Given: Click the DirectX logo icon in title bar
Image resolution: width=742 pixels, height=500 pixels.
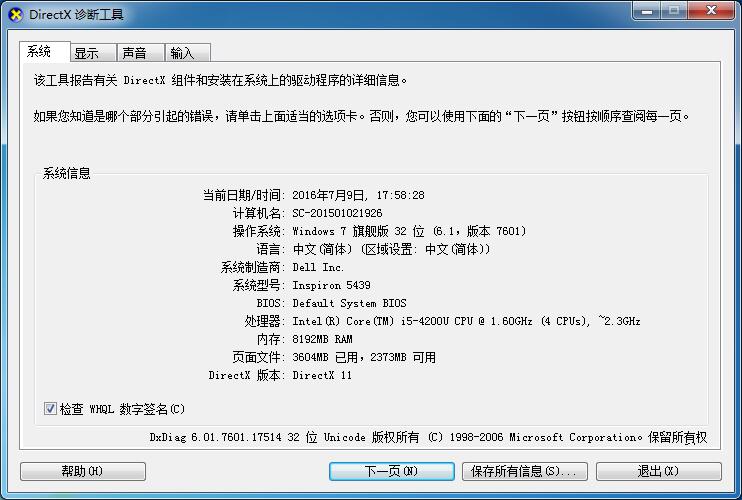Looking at the screenshot, I should coord(15,15).
